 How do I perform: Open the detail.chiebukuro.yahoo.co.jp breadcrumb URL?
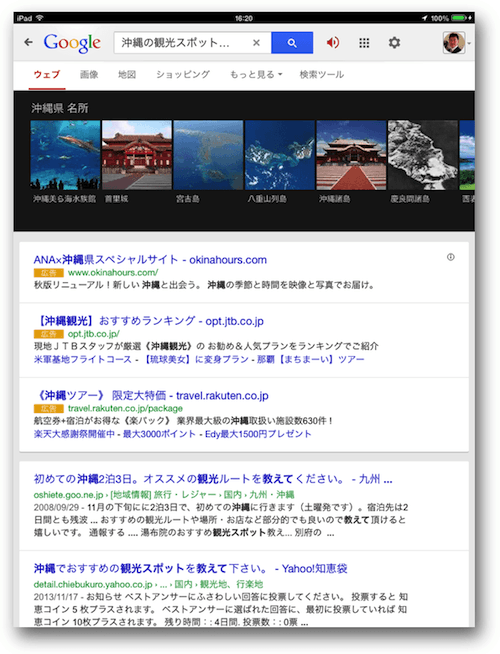148,584
